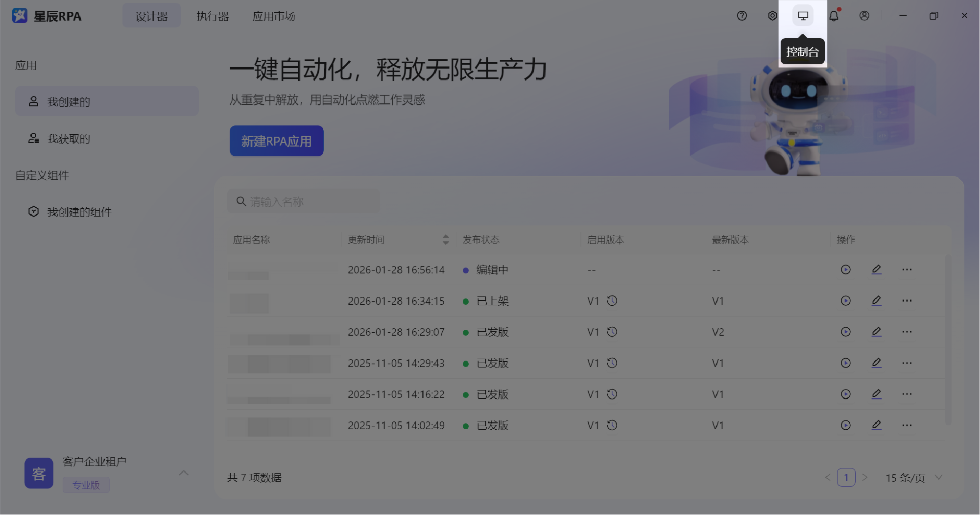The image size is (980, 515).
Task: Expand the 客户企业租户 tenant switcher chevron
Action: 184,473
